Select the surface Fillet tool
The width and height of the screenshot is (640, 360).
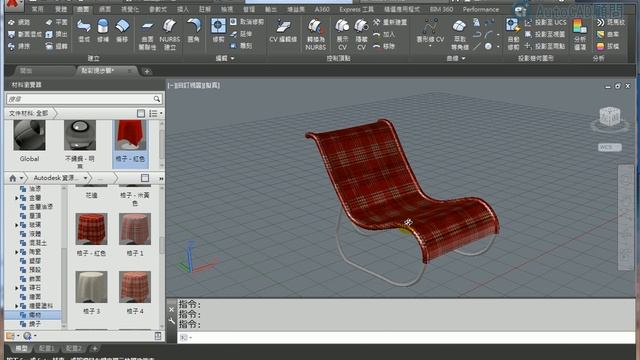[193, 31]
